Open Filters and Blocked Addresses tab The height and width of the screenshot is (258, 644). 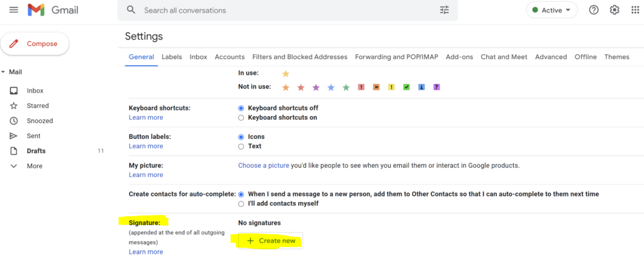(x=299, y=57)
